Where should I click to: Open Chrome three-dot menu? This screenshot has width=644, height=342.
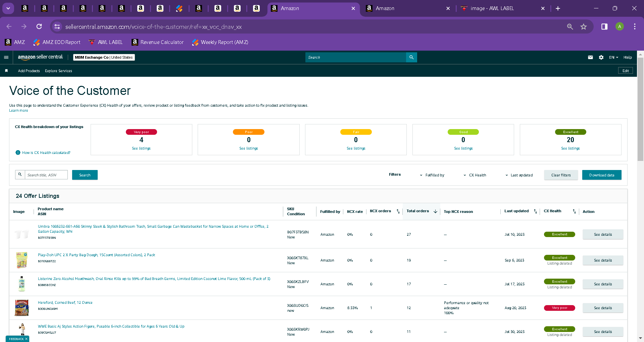coord(635,26)
